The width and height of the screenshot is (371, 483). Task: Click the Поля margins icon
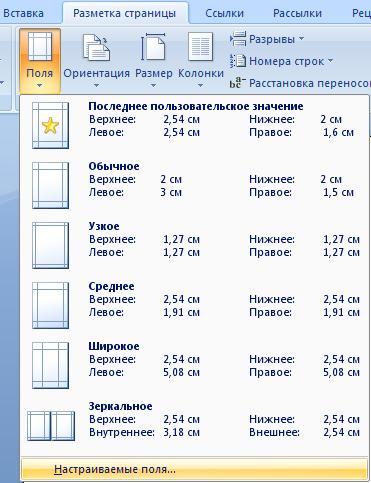(40, 46)
